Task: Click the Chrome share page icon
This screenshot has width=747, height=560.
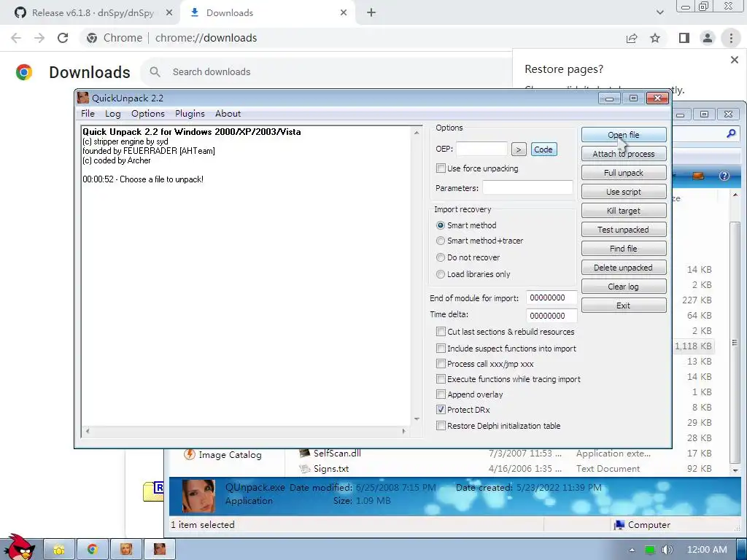Action: (x=632, y=38)
